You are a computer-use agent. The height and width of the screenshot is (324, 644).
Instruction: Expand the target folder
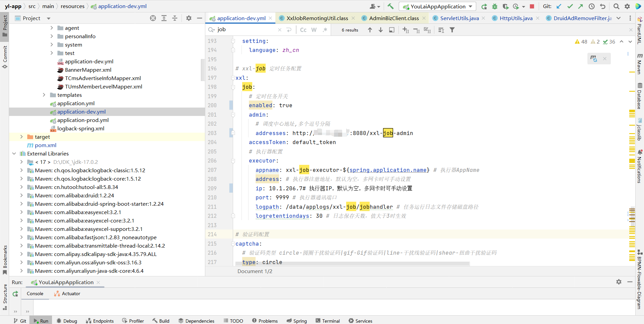[21, 137]
